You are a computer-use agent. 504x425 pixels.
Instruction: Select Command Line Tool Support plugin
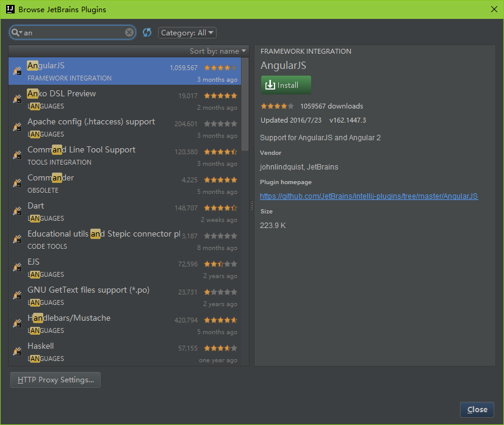[x=124, y=155]
